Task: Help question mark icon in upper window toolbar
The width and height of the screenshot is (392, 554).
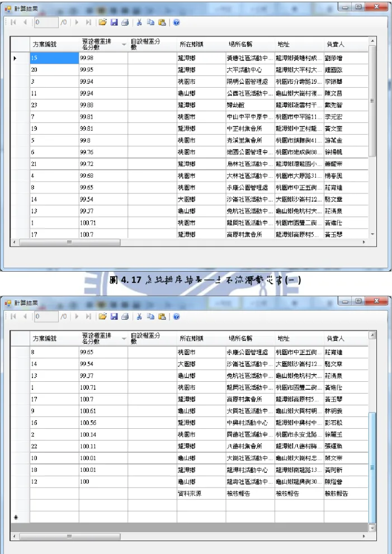Action: (176, 22)
